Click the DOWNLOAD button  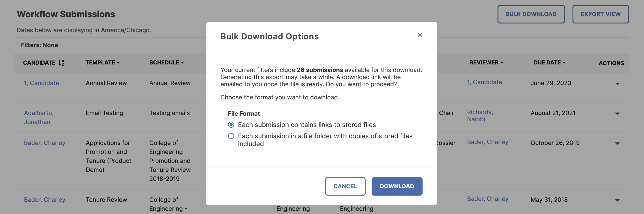click(x=397, y=186)
